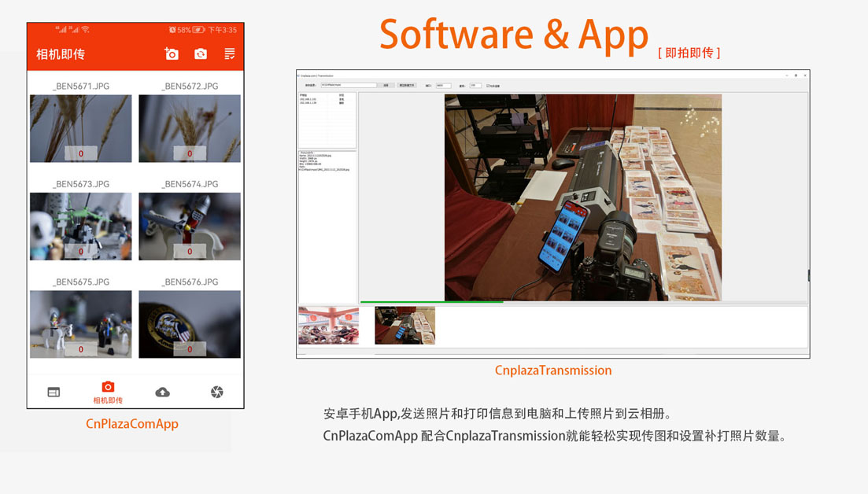Viewport: 868px width, 494px height.
Task: Open the checklist icon in app header
Action: point(230,53)
